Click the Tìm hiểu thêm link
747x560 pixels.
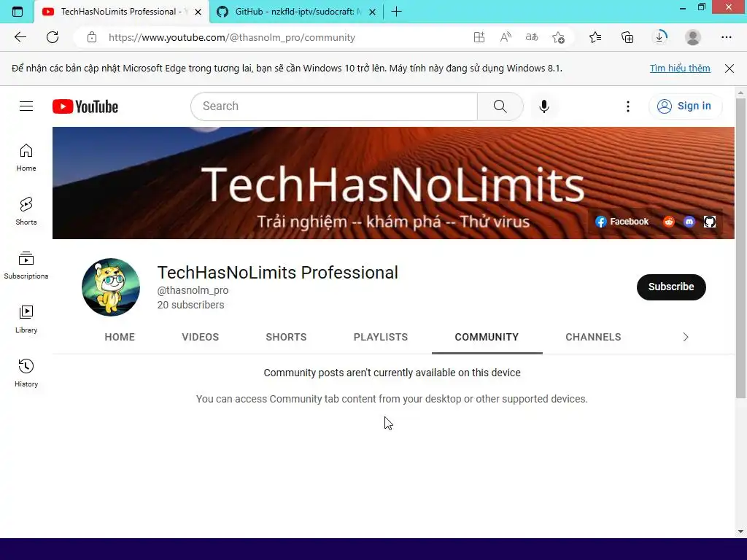680,68
